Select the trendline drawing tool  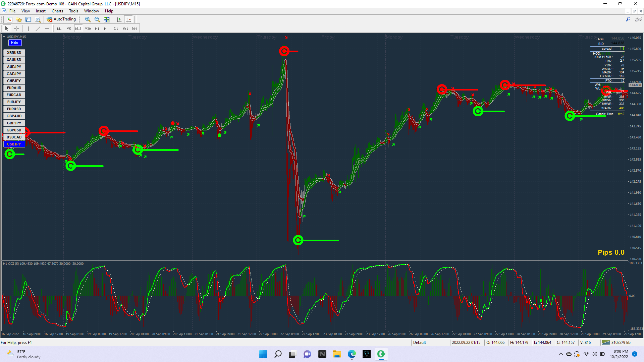38,29
